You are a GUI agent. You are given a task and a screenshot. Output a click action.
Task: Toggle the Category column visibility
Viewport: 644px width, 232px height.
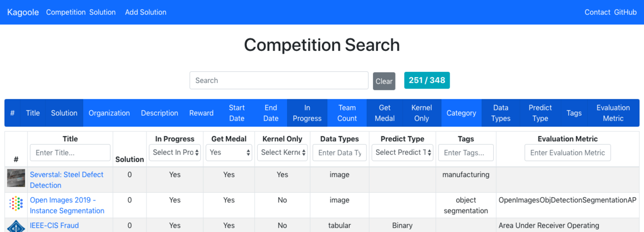coord(461,113)
